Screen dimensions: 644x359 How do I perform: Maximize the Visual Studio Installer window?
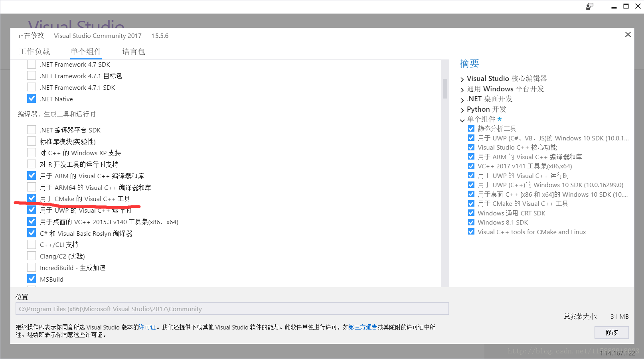626,6
